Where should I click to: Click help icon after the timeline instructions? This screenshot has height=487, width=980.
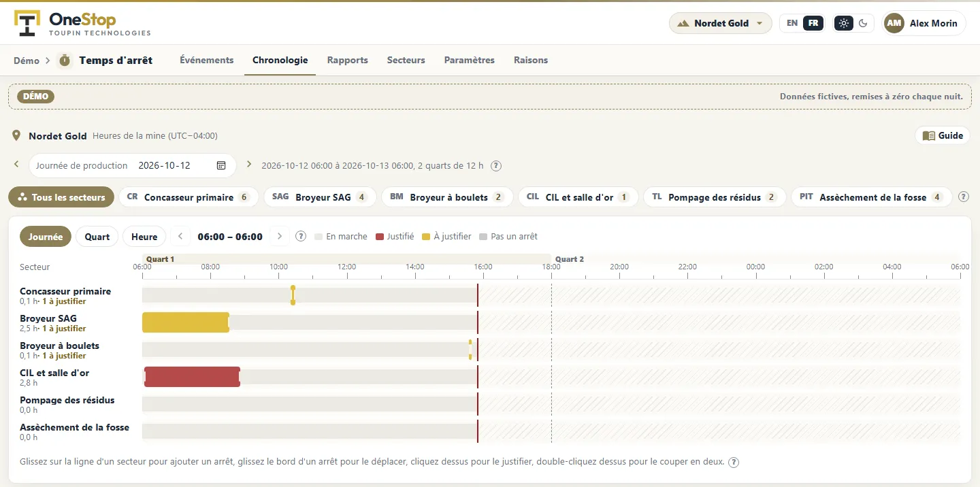(734, 463)
